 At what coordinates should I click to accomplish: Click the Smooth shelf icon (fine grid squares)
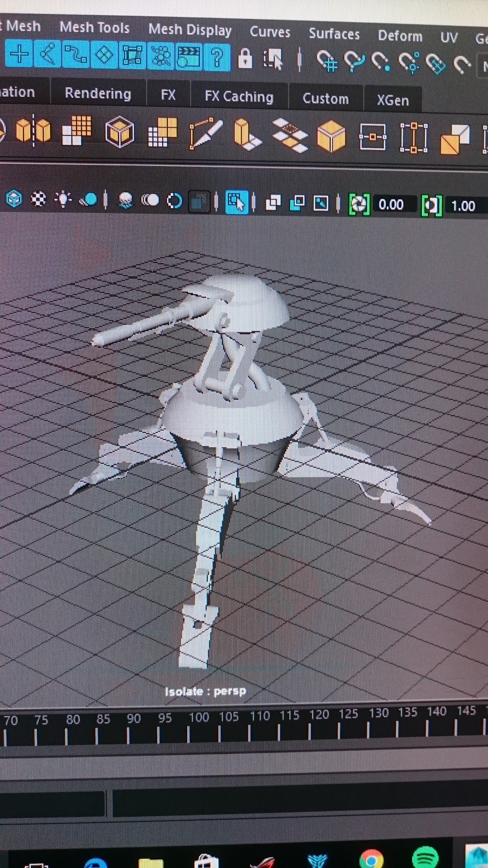[76, 131]
